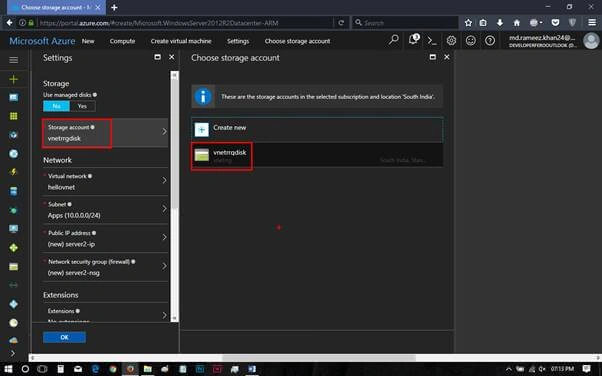
Task: Open Virtual networks arrows icon in sidebar
Action: 13,285
